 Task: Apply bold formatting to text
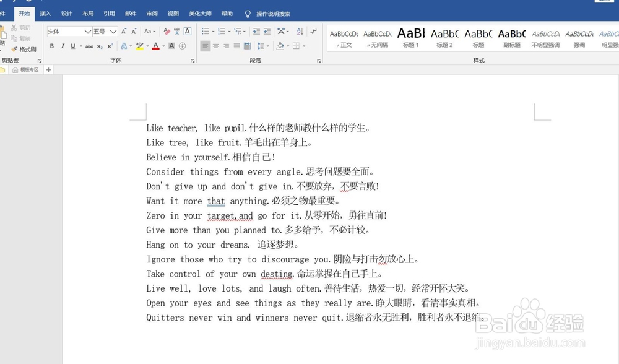tap(52, 45)
